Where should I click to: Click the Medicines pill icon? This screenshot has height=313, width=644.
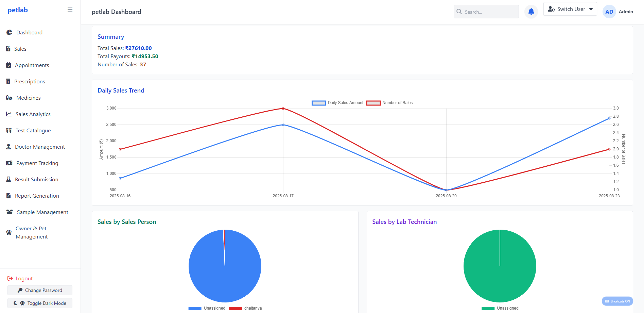pos(8,98)
